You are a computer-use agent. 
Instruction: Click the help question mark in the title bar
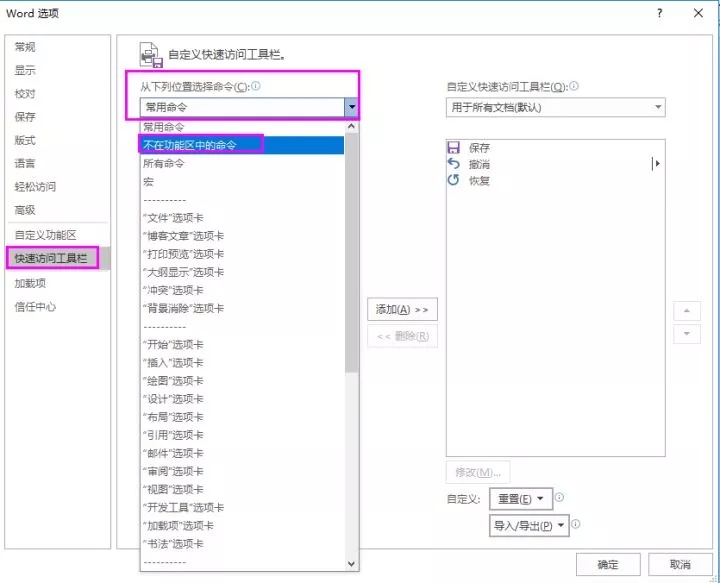pos(659,13)
